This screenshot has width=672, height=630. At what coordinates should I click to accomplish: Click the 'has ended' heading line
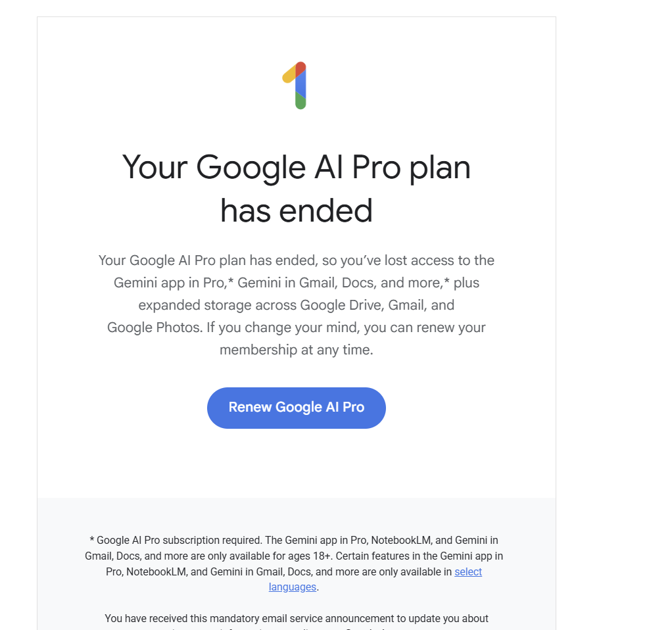(x=296, y=211)
